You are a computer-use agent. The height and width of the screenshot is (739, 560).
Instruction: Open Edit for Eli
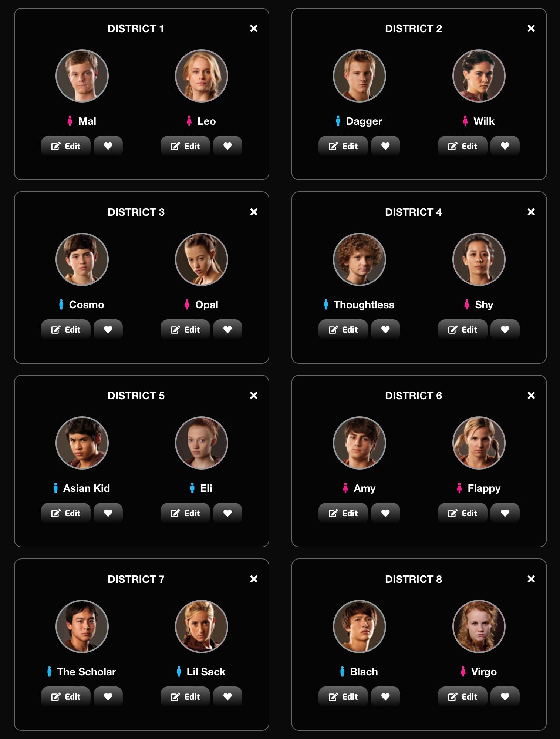tap(185, 513)
